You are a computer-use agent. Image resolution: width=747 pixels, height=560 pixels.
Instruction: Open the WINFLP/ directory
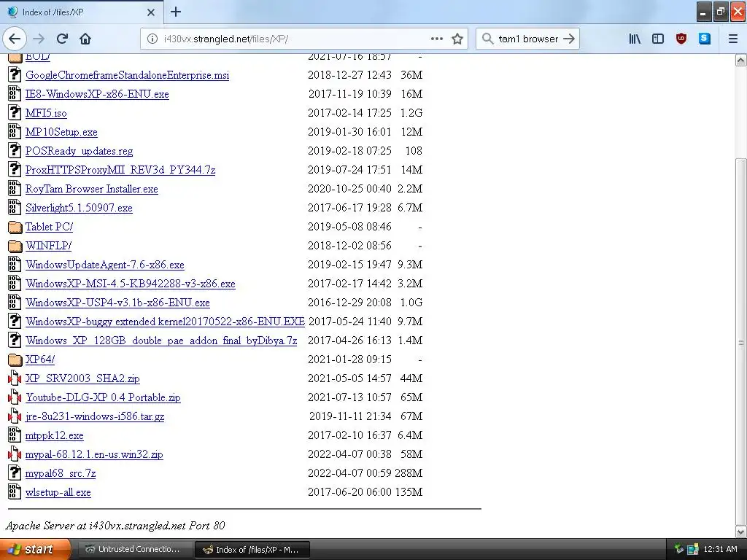click(49, 246)
